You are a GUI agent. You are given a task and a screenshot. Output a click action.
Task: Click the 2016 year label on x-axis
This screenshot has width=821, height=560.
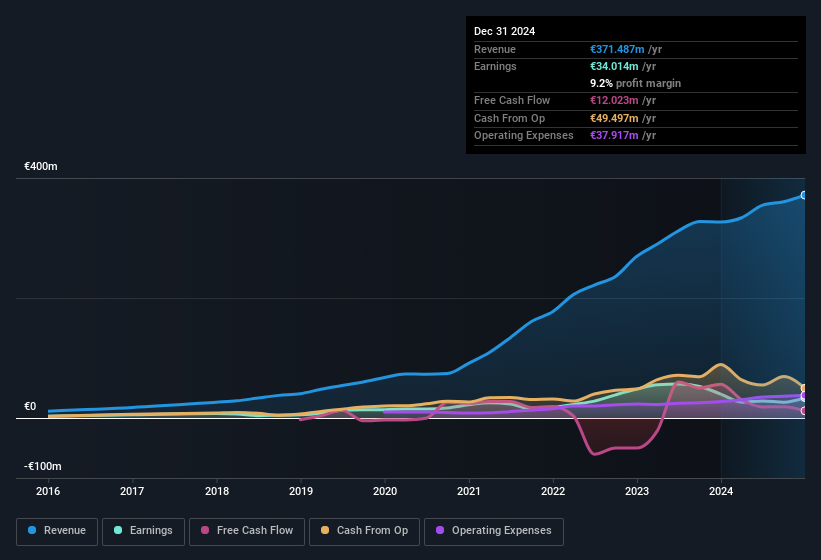pyautogui.click(x=48, y=491)
